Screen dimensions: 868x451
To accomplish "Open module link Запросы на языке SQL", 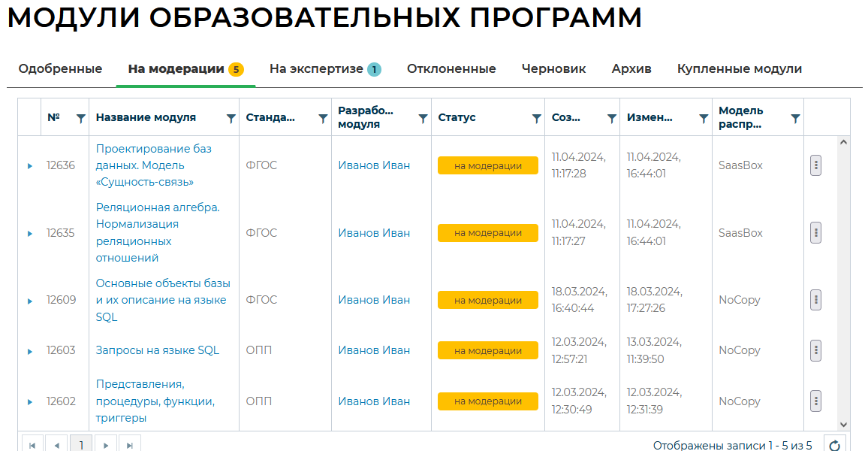I will (157, 350).
